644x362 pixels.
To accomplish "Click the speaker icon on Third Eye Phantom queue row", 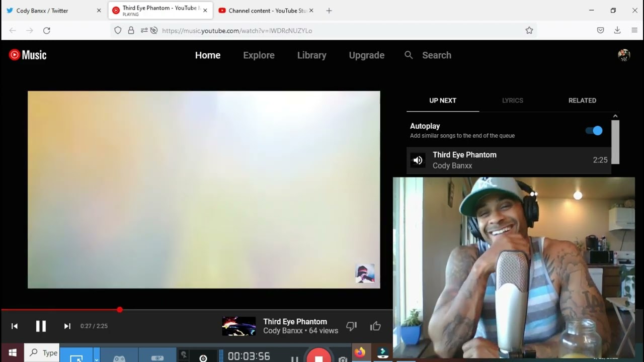I will (418, 160).
